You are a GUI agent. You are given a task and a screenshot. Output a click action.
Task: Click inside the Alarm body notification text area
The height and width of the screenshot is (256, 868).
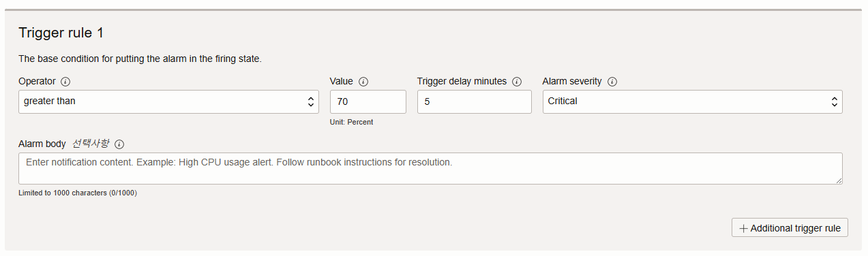pyautogui.click(x=430, y=168)
